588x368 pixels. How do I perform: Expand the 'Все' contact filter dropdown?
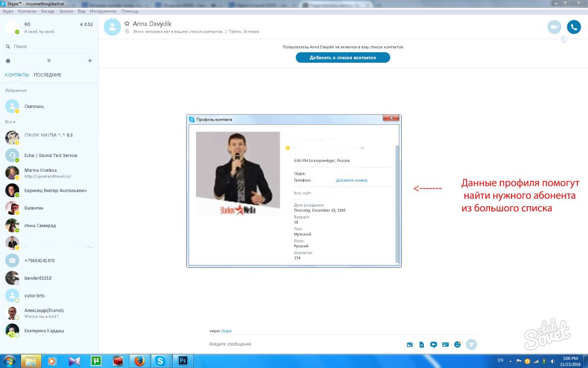10,122
